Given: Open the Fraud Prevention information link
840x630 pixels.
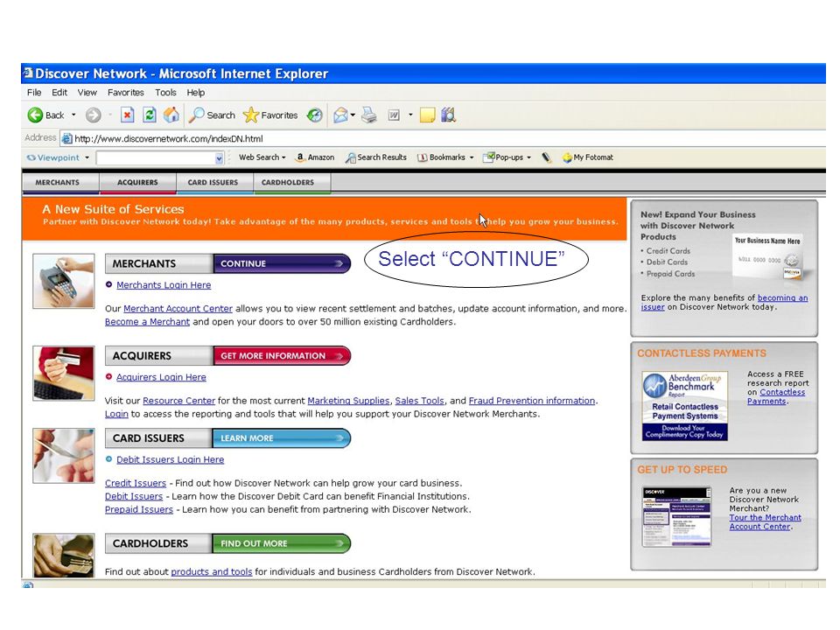Looking at the screenshot, I should point(532,401).
